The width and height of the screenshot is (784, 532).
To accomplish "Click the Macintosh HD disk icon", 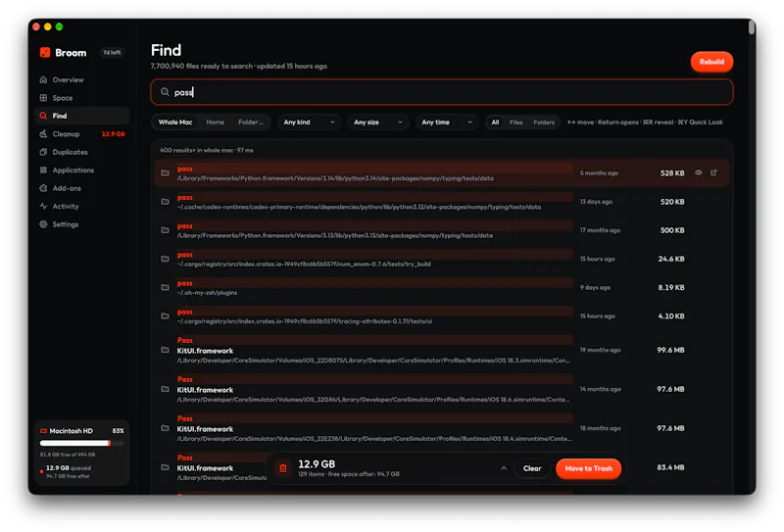I will (x=43, y=431).
